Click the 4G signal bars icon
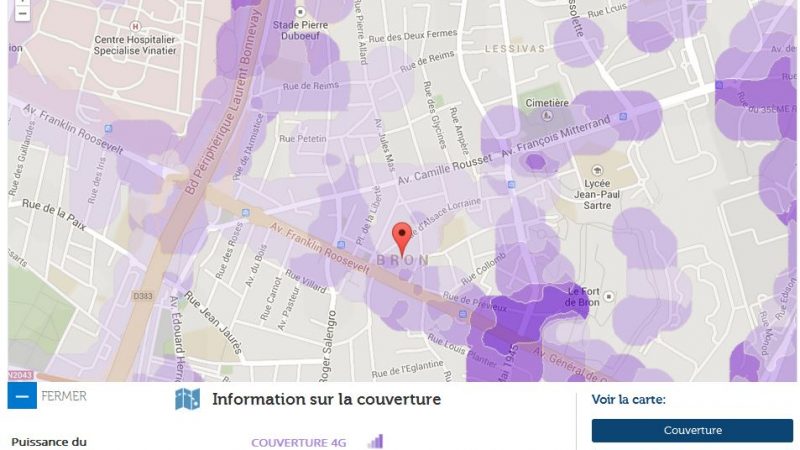The height and width of the screenshot is (450, 800). (376, 441)
